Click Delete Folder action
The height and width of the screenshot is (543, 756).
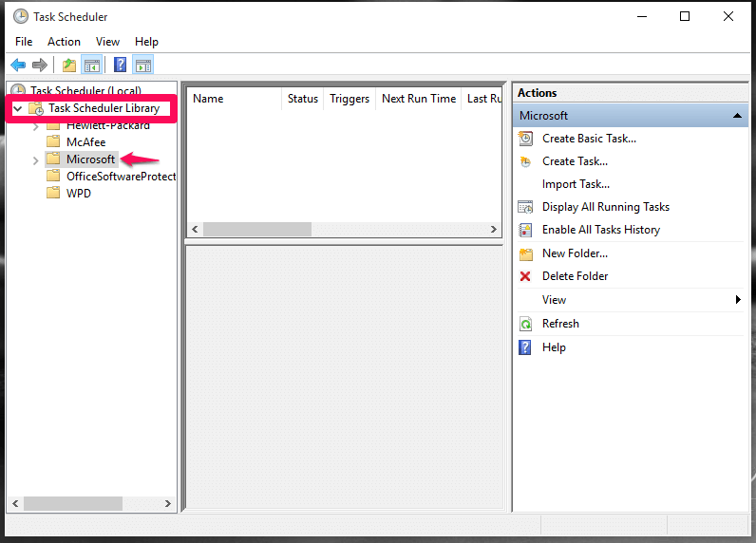pos(575,276)
